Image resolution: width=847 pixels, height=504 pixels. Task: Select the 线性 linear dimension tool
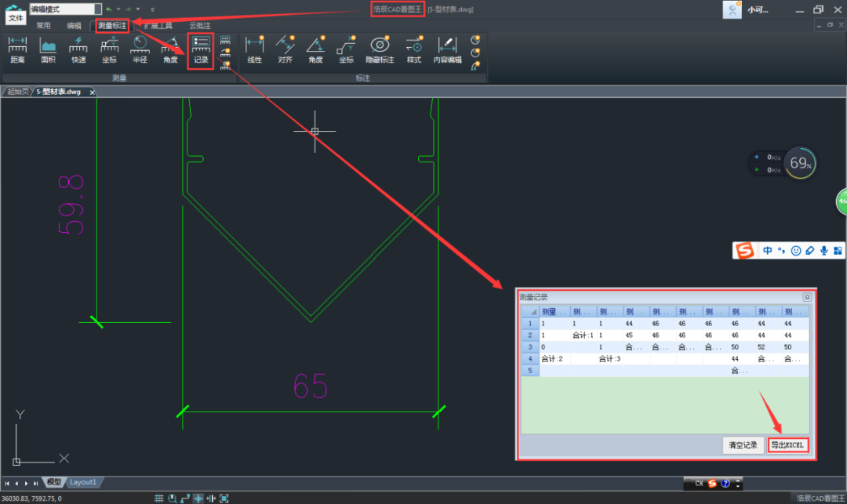[254, 49]
